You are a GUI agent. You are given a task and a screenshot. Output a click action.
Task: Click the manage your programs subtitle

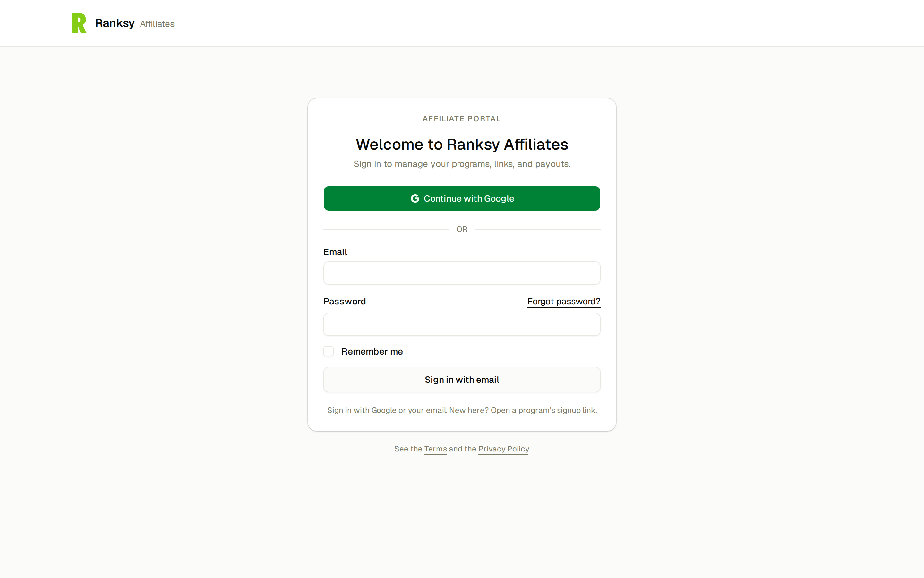[x=462, y=164]
